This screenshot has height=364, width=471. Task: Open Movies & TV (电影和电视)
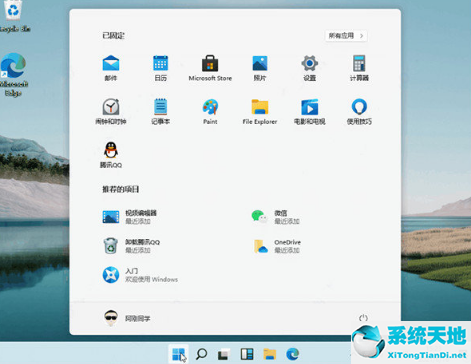[x=309, y=111]
